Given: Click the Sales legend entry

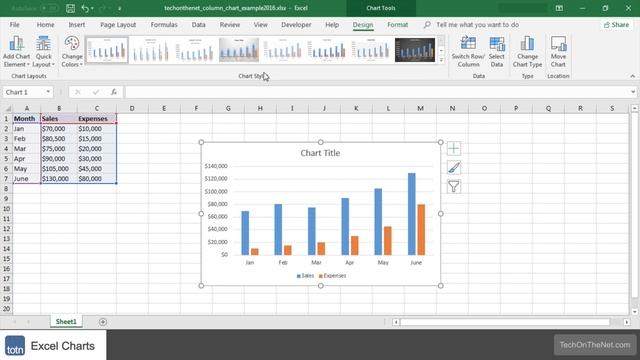Looking at the screenshot, I should click(x=305, y=276).
